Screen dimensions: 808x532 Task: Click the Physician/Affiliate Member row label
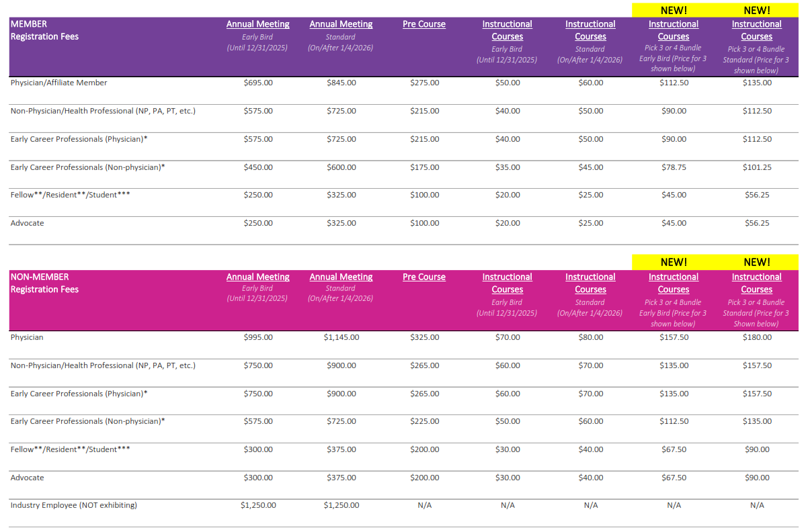[58, 83]
